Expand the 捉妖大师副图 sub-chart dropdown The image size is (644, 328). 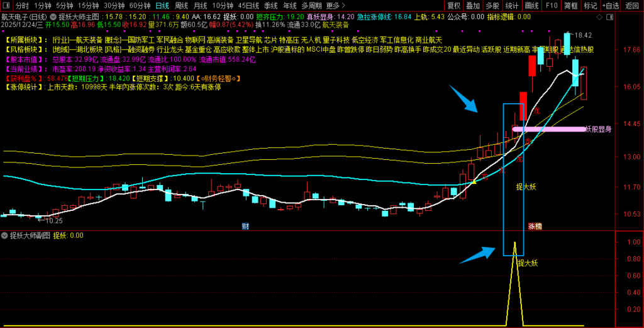pos(5,235)
